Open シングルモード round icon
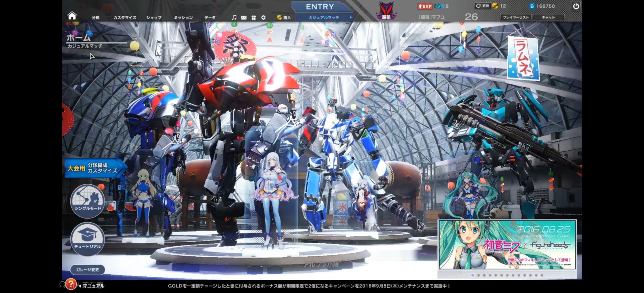Image resolution: width=644 pixels, height=293 pixels. pos(88,201)
